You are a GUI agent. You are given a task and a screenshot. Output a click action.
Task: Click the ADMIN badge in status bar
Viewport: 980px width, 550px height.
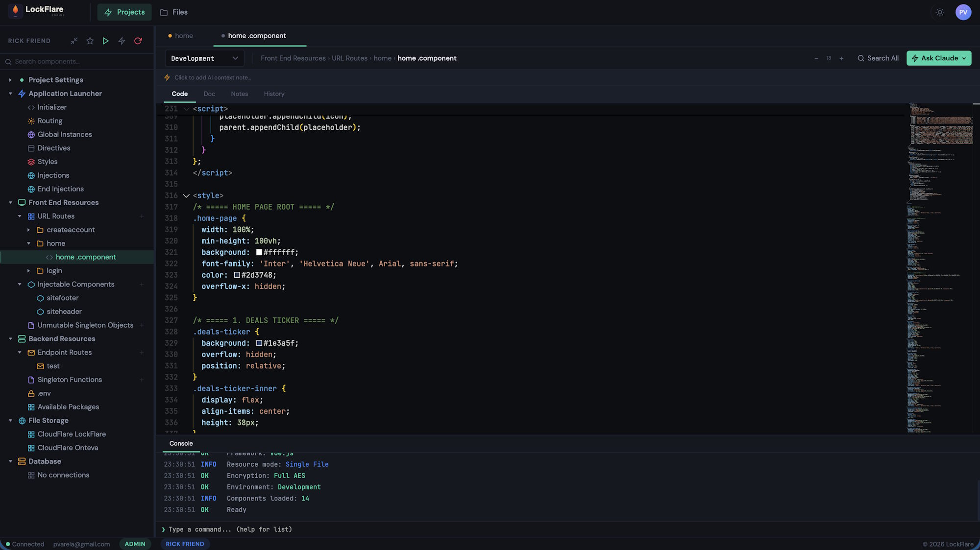(135, 544)
